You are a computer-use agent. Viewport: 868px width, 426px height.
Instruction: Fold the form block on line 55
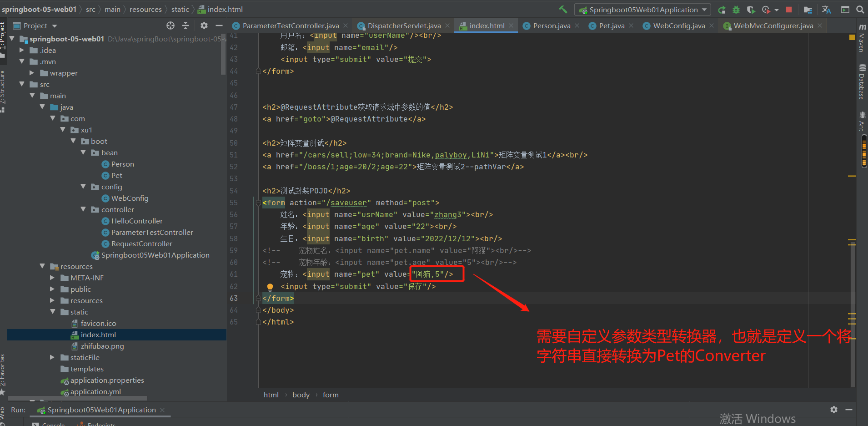[258, 203]
